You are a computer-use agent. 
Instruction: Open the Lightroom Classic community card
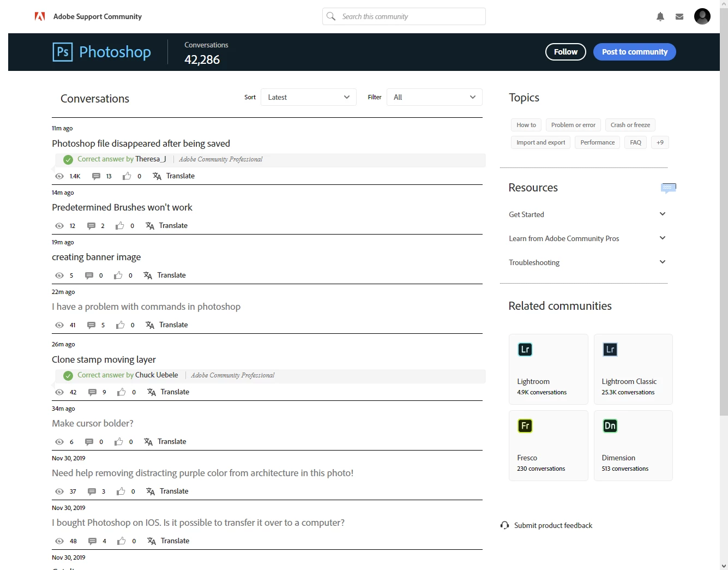633,369
